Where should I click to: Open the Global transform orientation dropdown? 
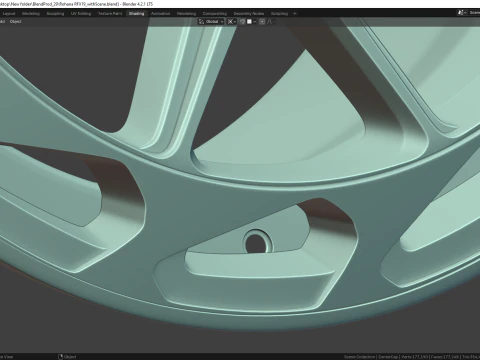pos(211,22)
